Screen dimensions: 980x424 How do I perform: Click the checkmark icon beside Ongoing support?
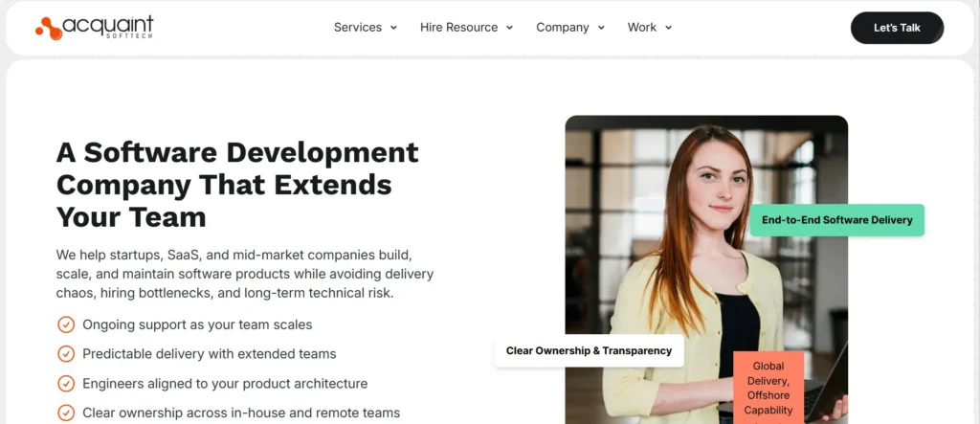[x=66, y=324]
